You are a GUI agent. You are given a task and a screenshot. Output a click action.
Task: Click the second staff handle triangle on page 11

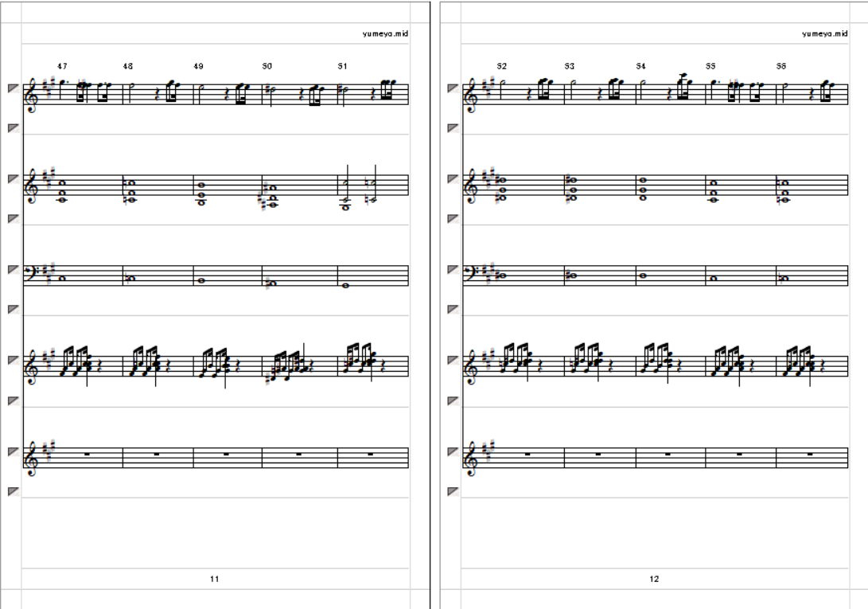(x=14, y=179)
